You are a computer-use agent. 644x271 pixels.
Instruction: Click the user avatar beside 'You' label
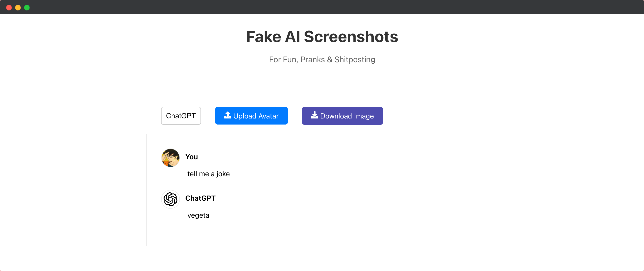(170, 158)
